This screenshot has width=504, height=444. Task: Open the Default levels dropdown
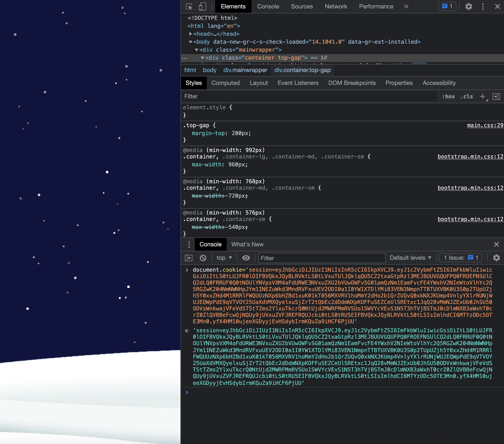tap(410, 258)
